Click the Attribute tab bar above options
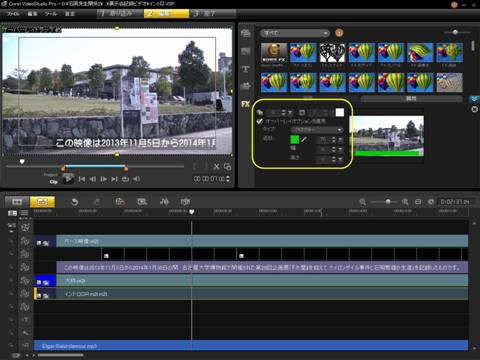The image size is (480, 360). (411, 99)
